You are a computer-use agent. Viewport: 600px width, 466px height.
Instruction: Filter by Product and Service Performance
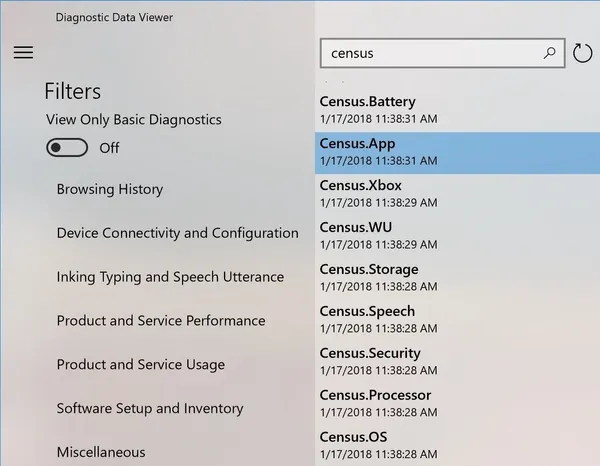point(161,321)
